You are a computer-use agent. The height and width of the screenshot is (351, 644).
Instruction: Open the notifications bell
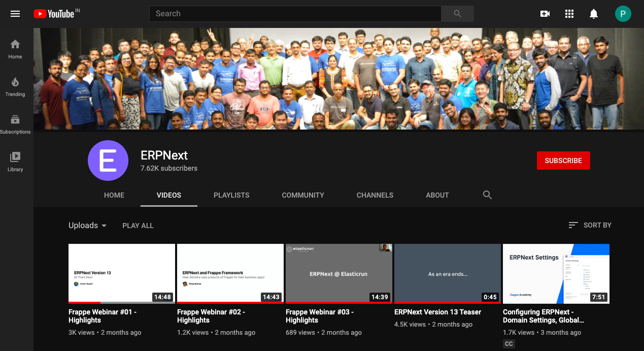(594, 14)
